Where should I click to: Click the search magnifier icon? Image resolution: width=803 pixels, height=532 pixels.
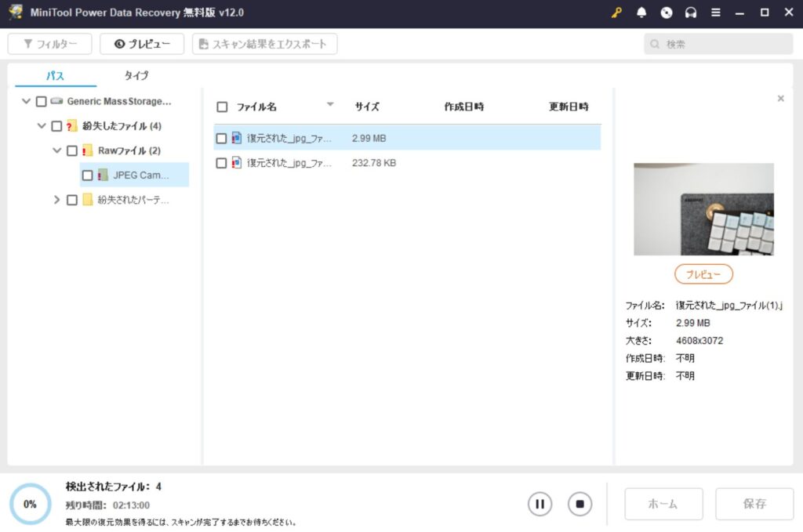(x=655, y=44)
